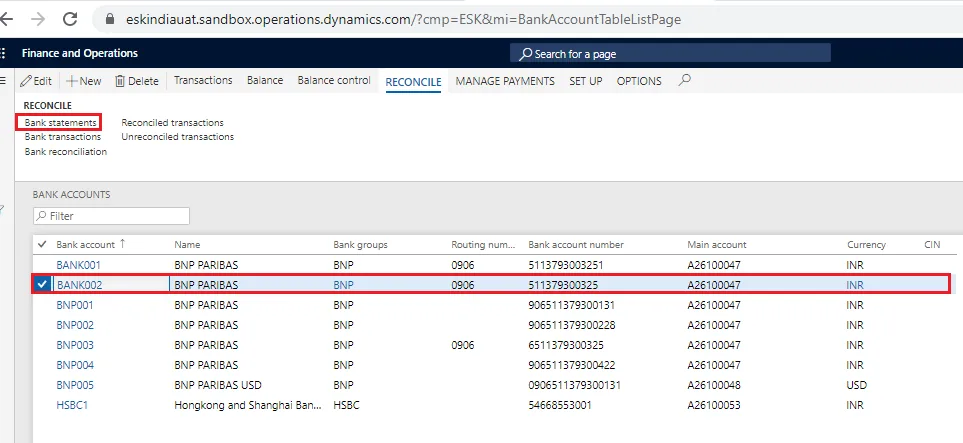Click the Filter input above the grid

[x=111, y=216]
